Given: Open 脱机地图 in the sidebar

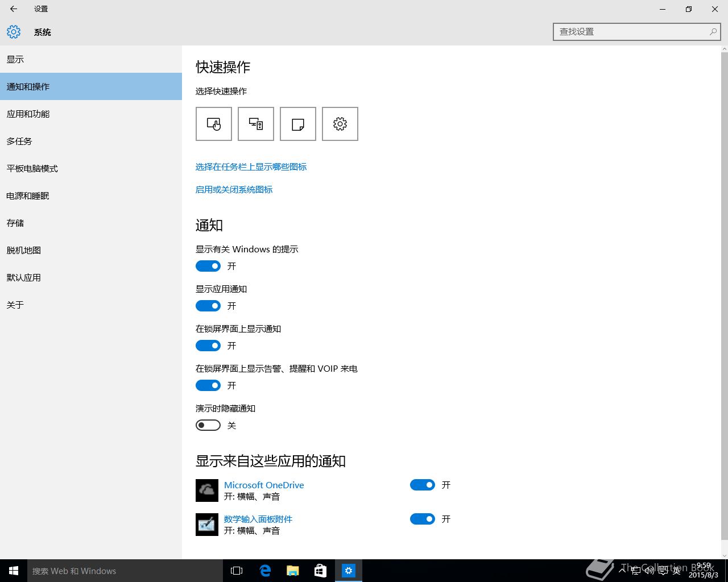Looking at the screenshot, I should 91,250.
